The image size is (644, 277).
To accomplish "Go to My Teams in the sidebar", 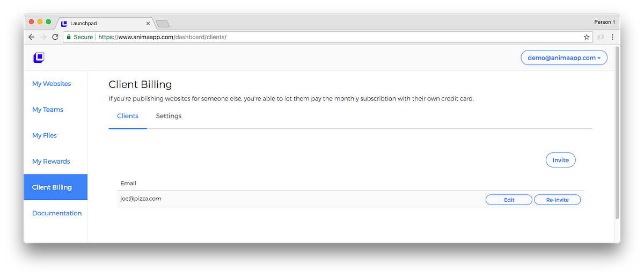I will pos(48,110).
